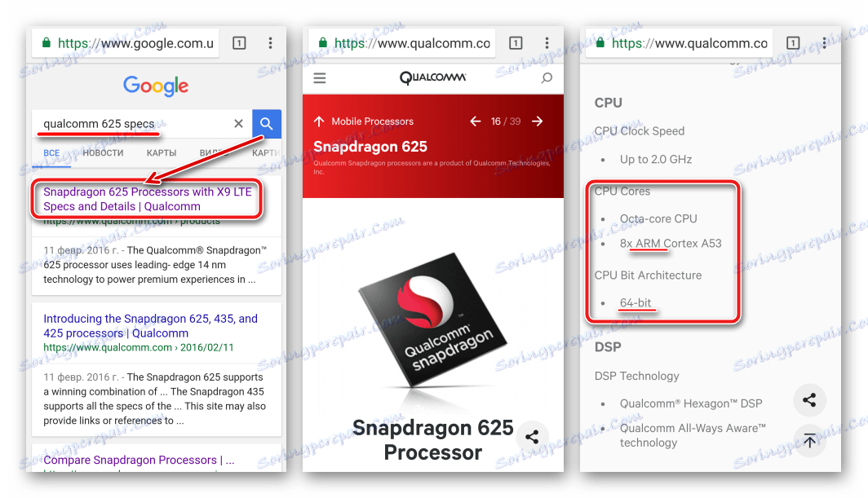The image size is (868, 498).
Task: Click the share icon next to Hexagon DSP
Action: 809,400
